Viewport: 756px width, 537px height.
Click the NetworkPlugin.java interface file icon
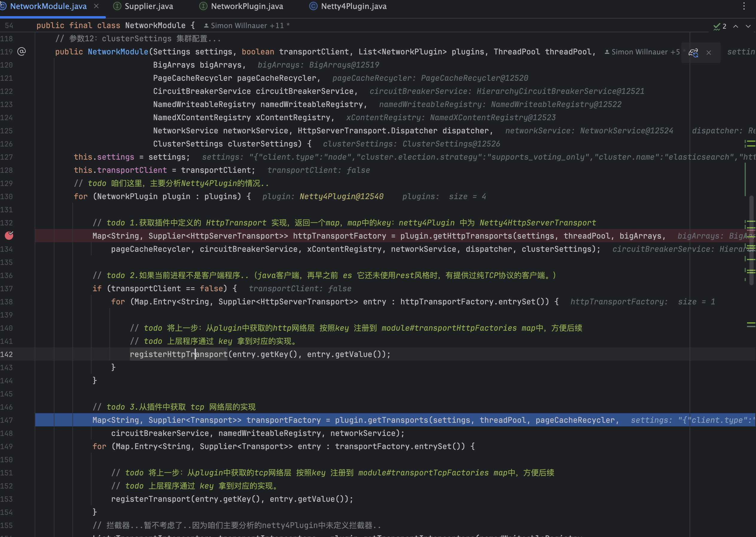203,6
